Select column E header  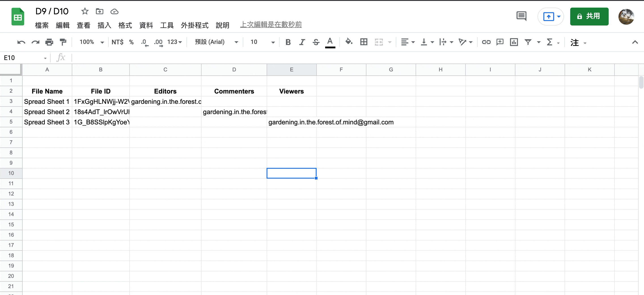click(292, 70)
